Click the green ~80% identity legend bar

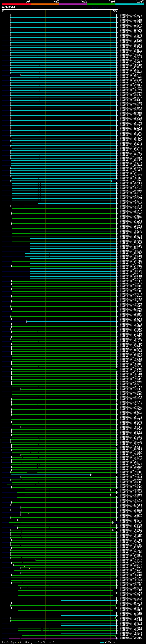point(101,4)
